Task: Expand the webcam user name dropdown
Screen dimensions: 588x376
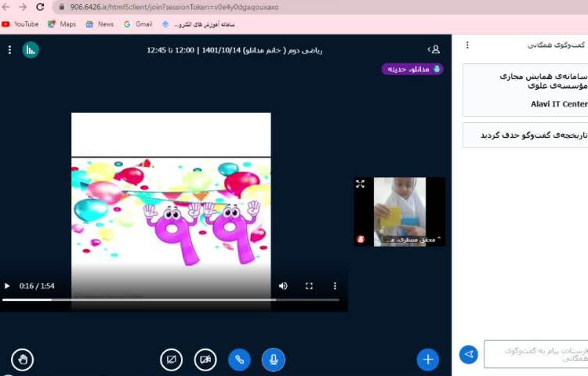Action: (x=438, y=239)
